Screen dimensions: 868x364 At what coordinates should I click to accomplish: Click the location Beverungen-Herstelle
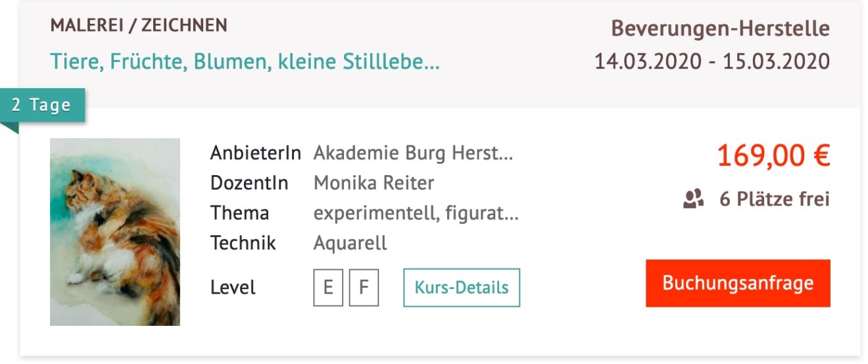coord(720,29)
